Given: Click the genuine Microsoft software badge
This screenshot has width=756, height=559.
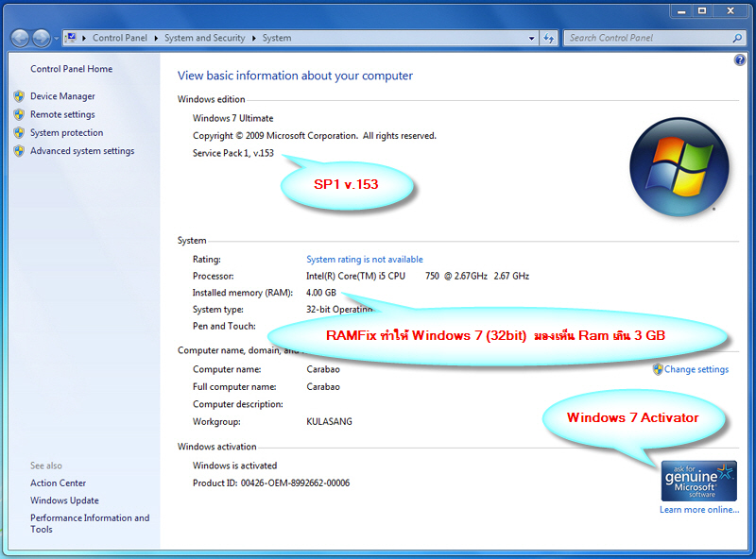Looking at the screenshot, I should pos(698,481).
